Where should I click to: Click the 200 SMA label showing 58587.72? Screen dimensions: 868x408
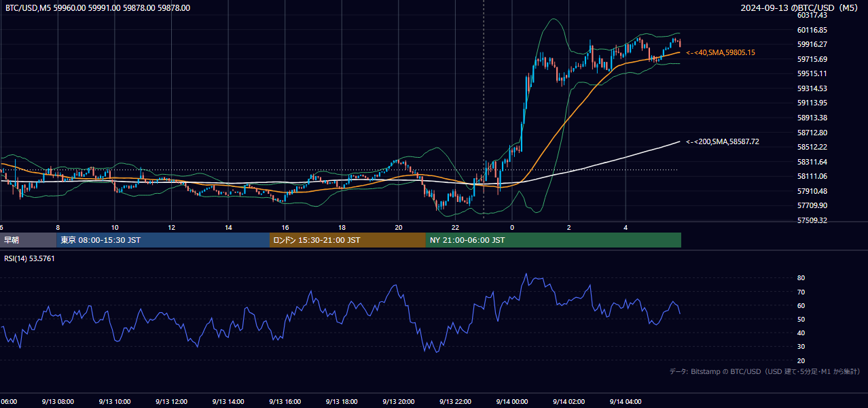click(x=723, y=141)
